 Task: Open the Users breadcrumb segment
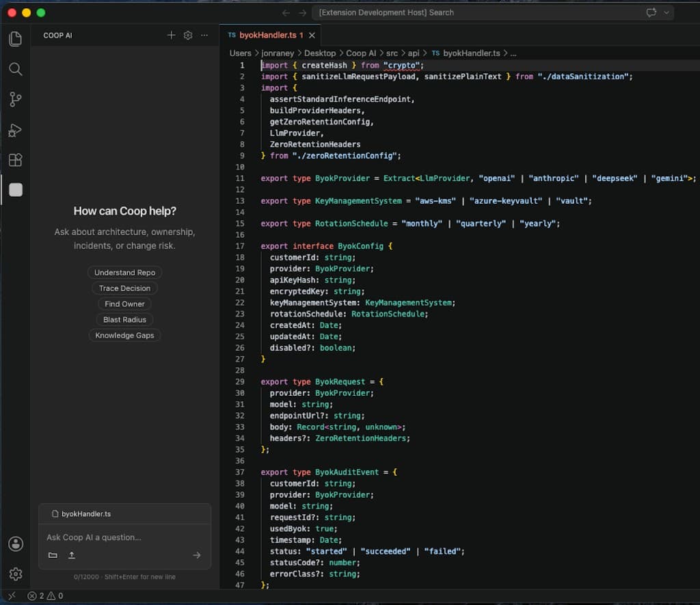pos(240,53)
